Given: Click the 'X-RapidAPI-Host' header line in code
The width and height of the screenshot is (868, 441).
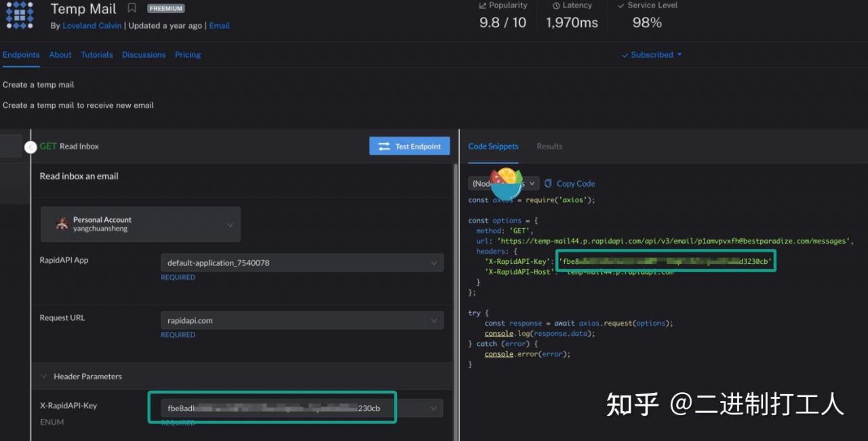Looking at the screenshot, I should click(x=580, y=272).
